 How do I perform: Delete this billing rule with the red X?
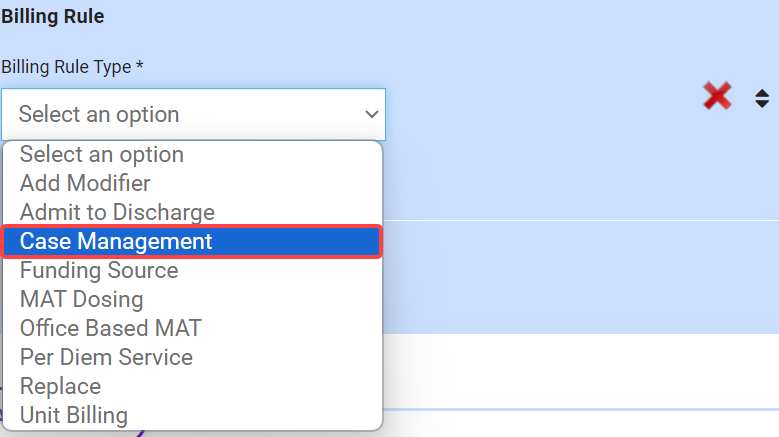coord(717,96)
